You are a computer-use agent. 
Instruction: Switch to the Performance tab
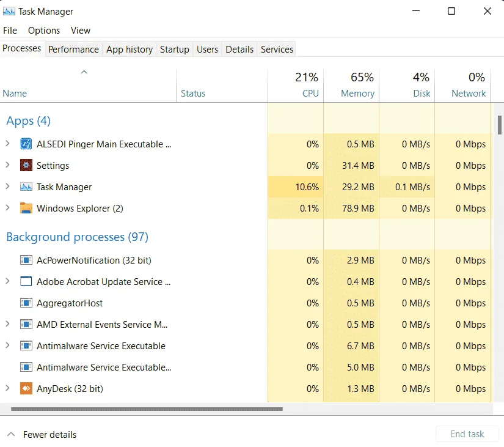coord(73,50)
